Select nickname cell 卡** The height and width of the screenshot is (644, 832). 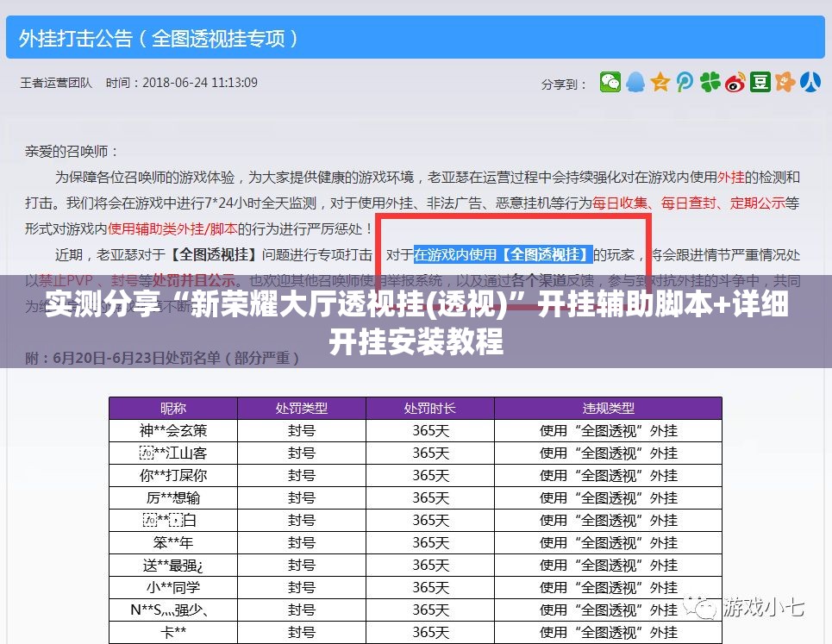pos(173,632)
